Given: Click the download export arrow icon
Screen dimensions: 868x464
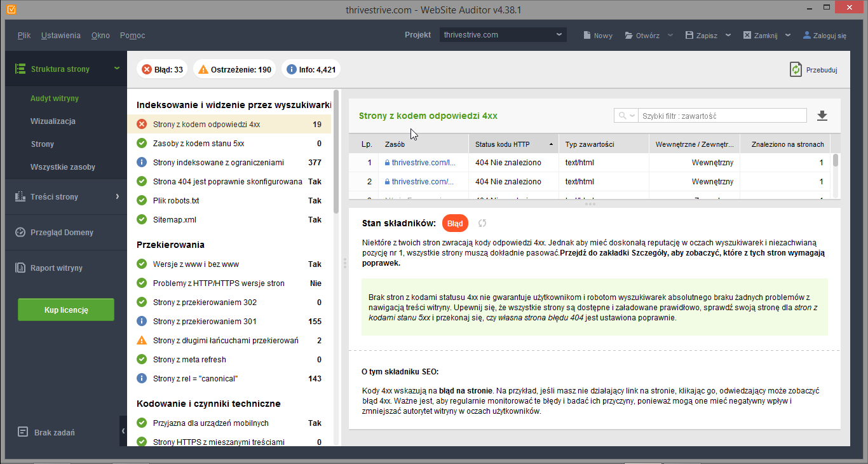Looking at the screenshot, I should [x=822, y=116].
